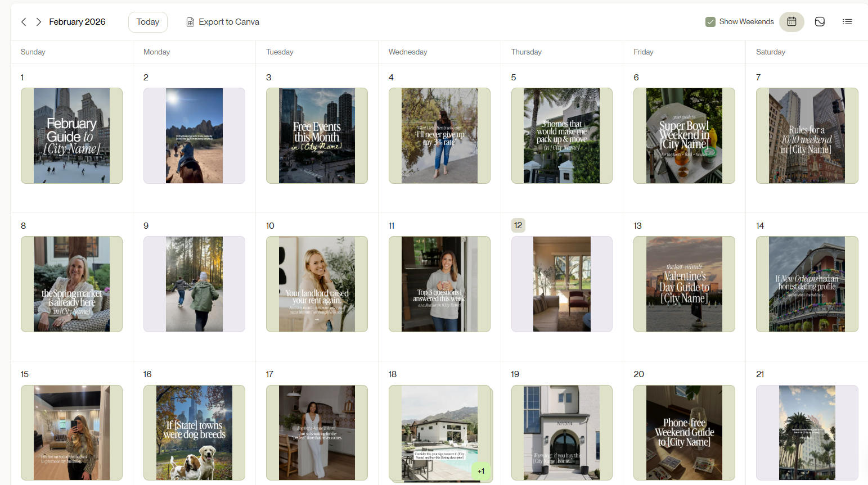
Task: Open the Free Events this Month post
Action: pos(317,135)
